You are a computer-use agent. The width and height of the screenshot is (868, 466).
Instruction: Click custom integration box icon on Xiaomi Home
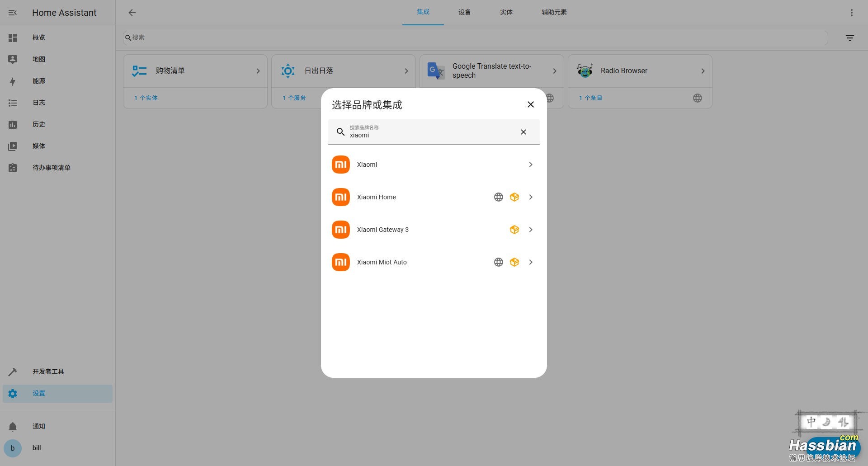tap(514, 197)
